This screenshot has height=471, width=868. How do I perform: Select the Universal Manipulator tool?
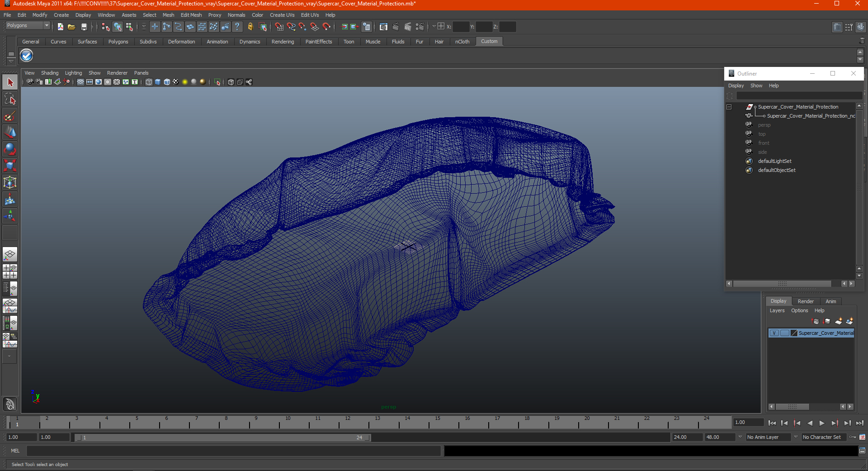coord(10,182)
